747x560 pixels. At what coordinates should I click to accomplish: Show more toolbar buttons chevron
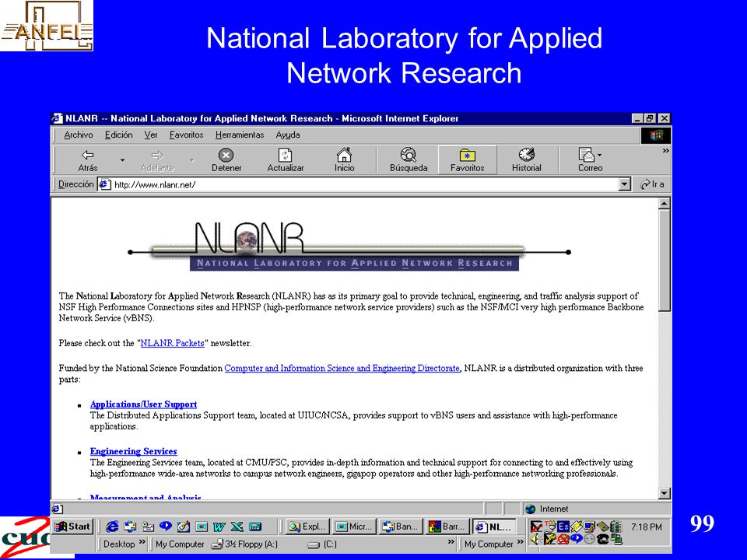point(665,150)
